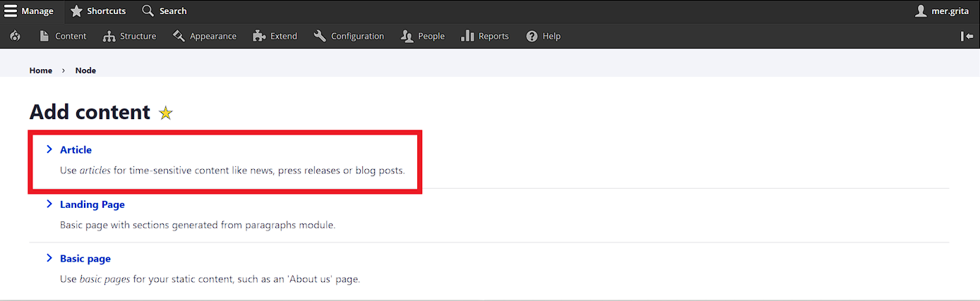
Task: Open the Content admin menu label
Action: (71, 36)
